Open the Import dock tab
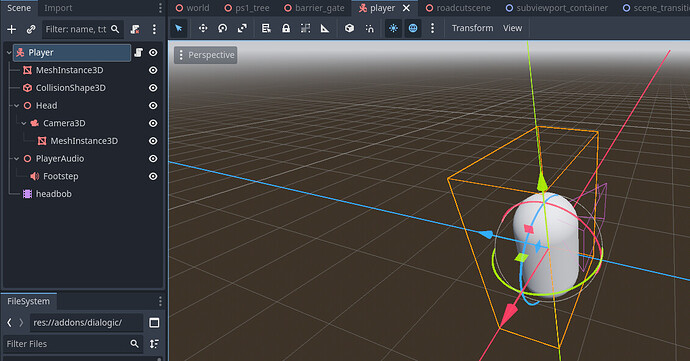Viewport: 690px width, 361px height. tap(58, 8)
